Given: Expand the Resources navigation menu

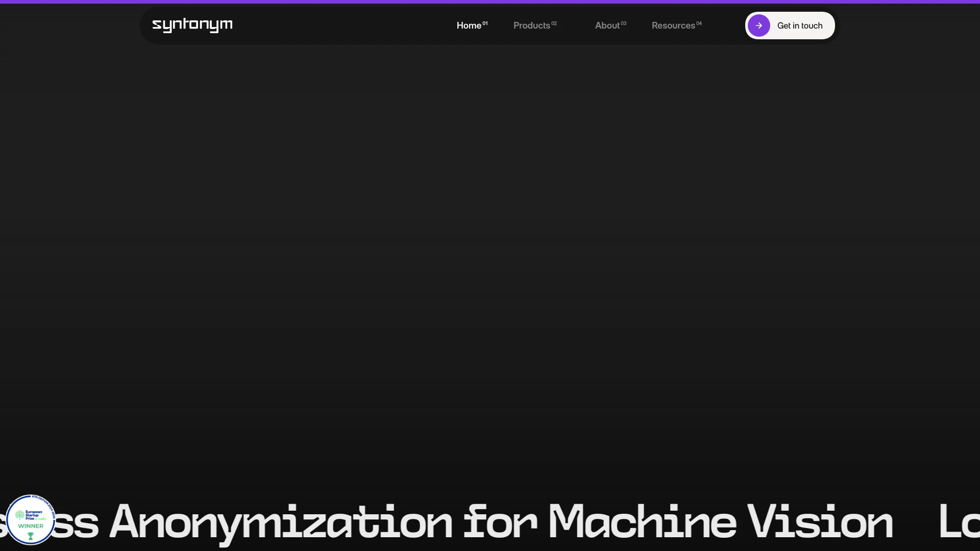Looking at the screenshot, I should pyautogui.click(x=673, y=26).
